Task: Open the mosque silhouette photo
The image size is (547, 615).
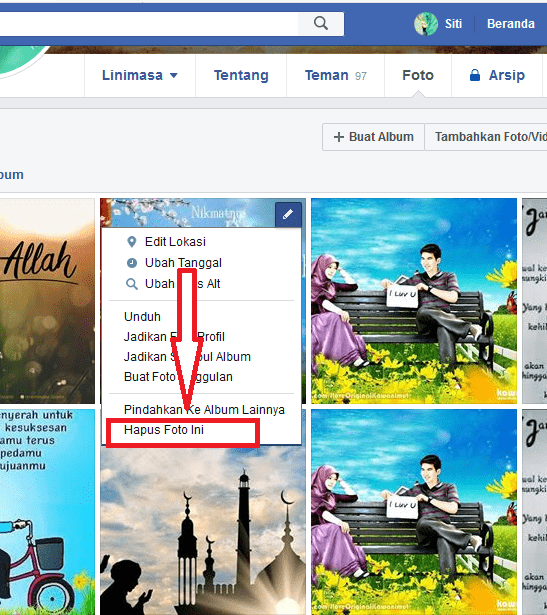Action: pyautogui.click(x=203, y=529)
